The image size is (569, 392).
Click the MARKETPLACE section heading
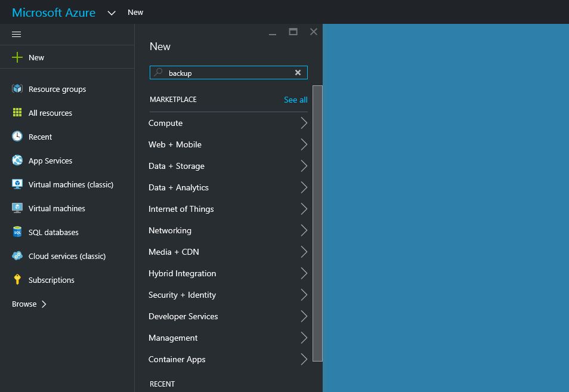(173, 100)
